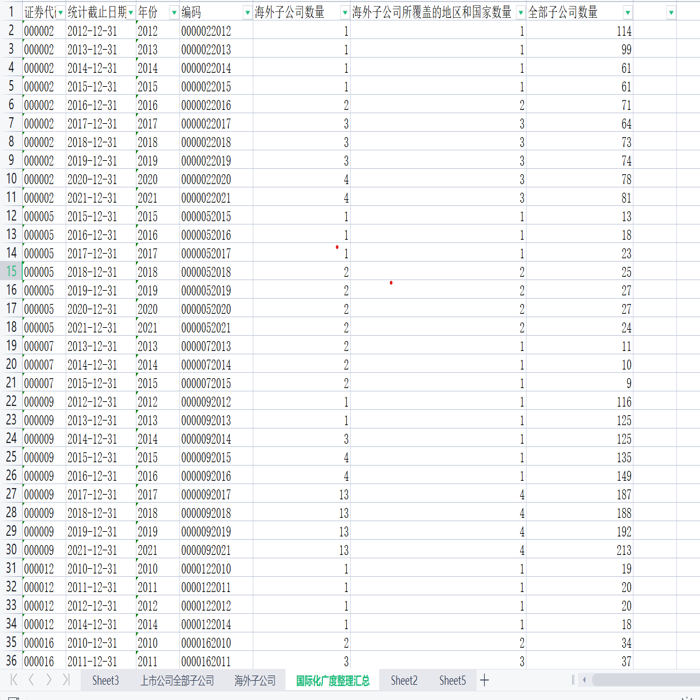Switch to the 上市公司全部子公司 sheet tab
This screenshot has width=700, height=700.
177,680
